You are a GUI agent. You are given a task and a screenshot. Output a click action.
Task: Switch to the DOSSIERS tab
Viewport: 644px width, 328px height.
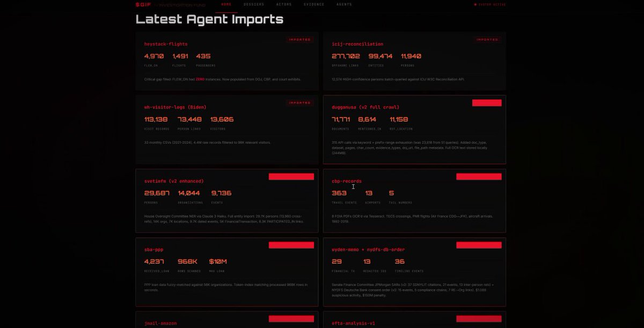[x=254, y=4]
